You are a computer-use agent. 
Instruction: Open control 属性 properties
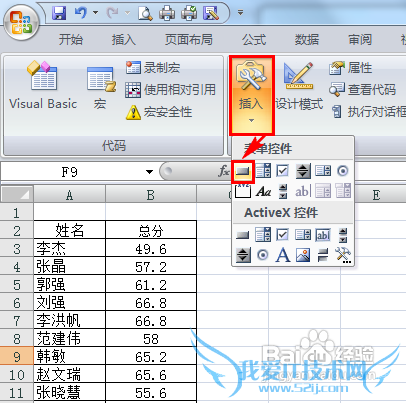pos(350,68)
